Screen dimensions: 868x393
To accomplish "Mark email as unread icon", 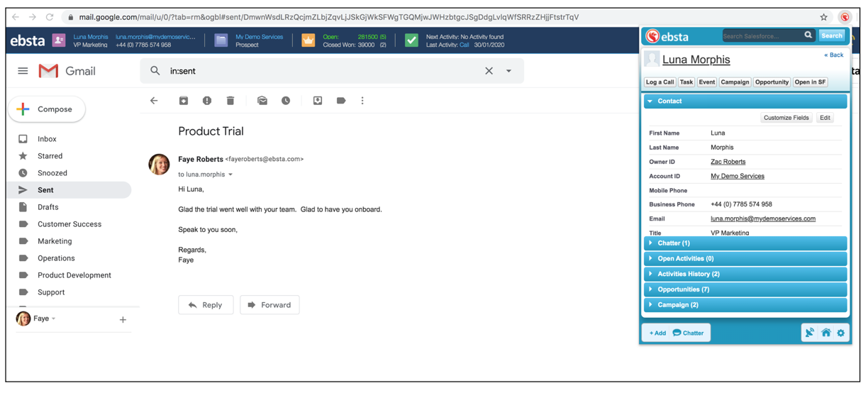I will [262, 101].
